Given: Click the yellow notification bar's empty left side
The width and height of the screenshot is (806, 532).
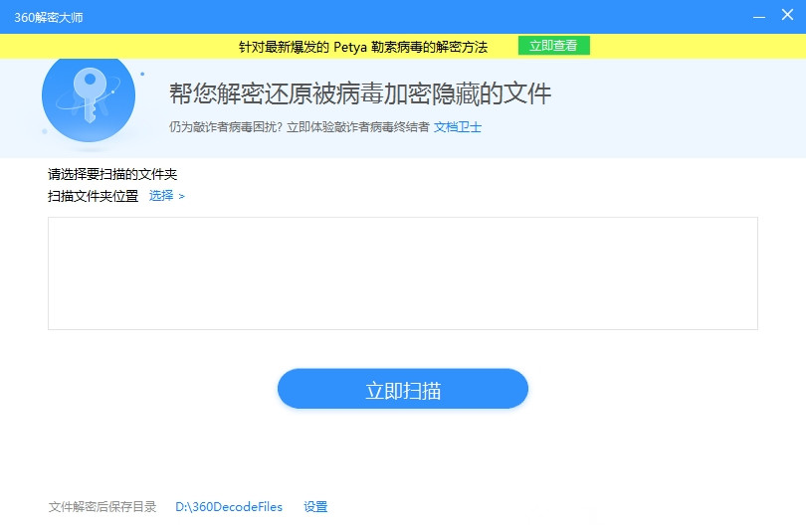Looking at the screenshot, I should (x=109, y=47).
